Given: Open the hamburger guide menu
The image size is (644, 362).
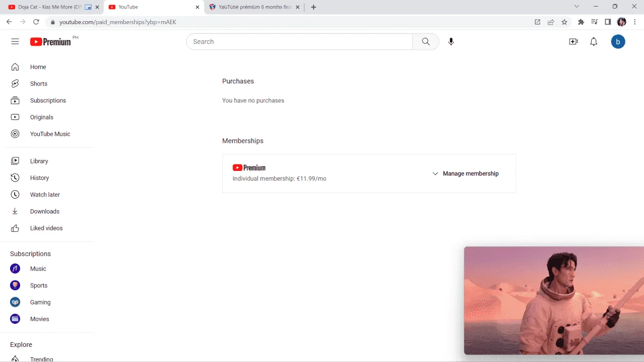Looking at the screenshot, I should [15, 42].
